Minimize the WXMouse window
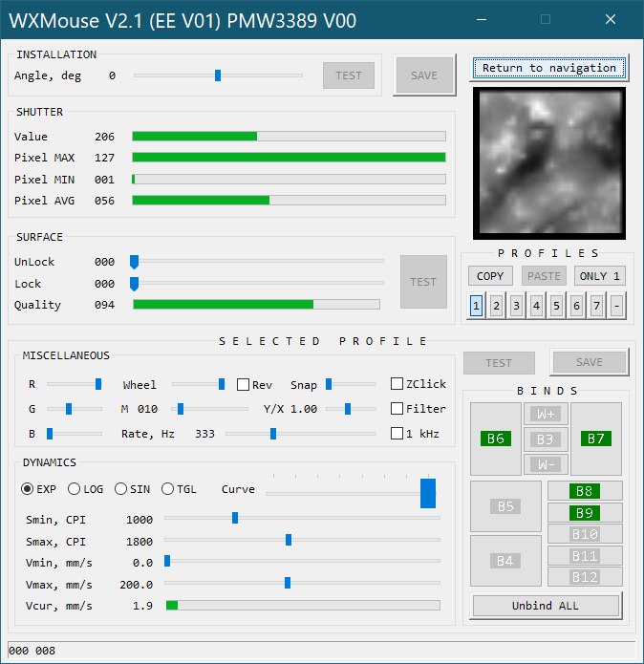Image resolution: width=644 pixels, height=664 pixels. [x=482, y=19]
